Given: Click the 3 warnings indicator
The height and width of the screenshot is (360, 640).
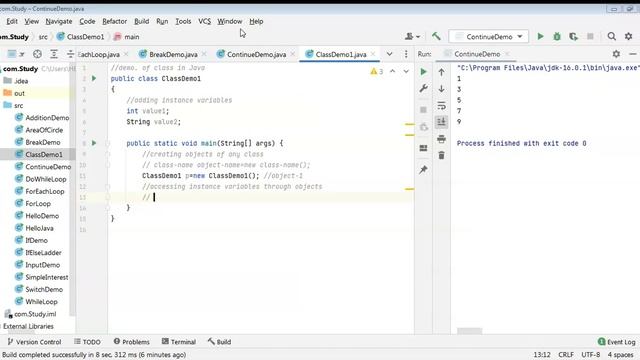Looking at the screenshot, I should 376,71.
